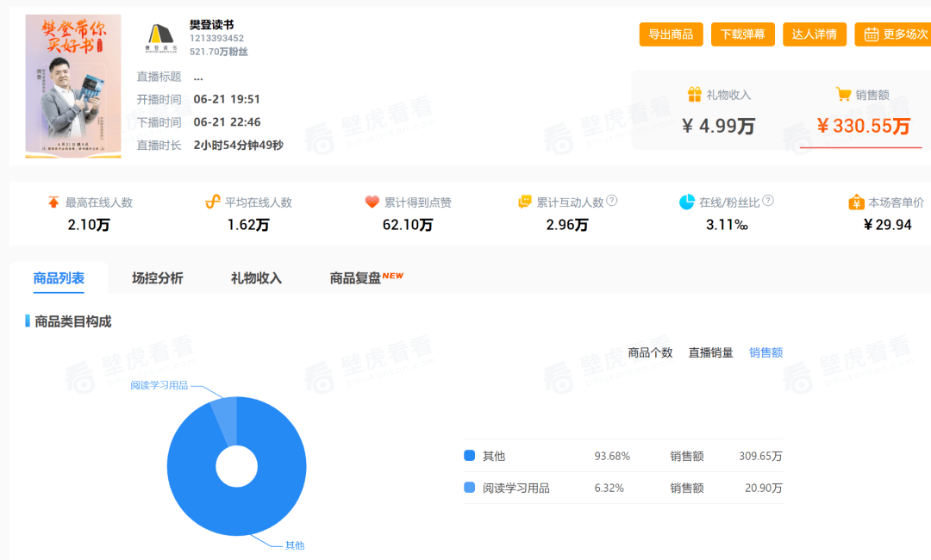Click the 本场客单价 badge icon
931x560 pixels.
856,202
